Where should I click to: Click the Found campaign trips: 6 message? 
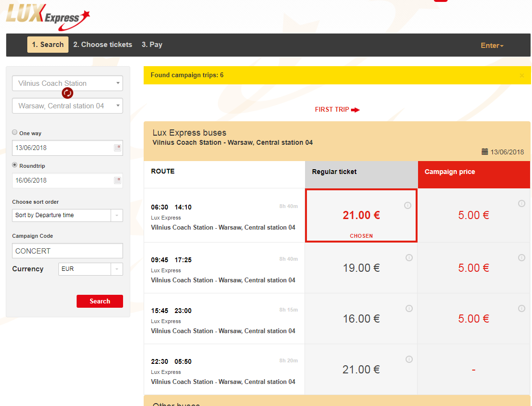(187, 75)
